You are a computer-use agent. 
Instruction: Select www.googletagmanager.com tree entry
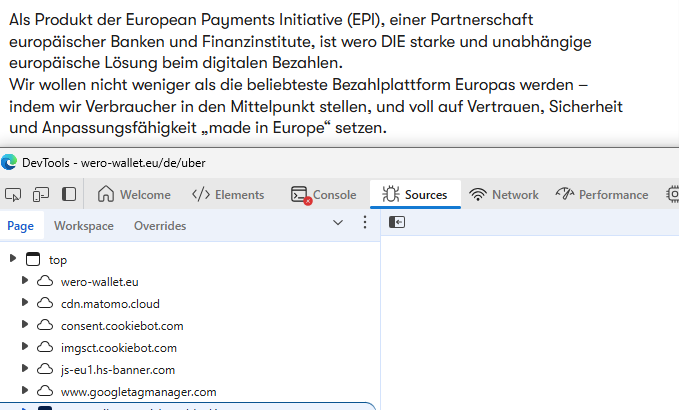(x=139, y=392)
